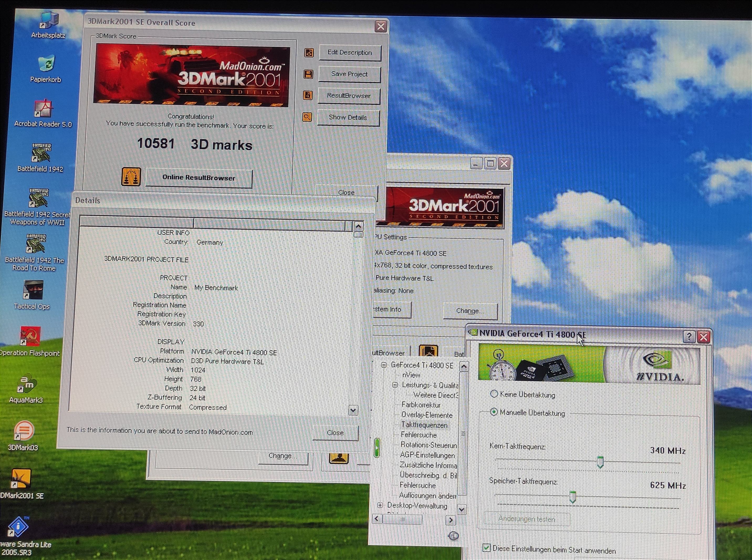Open the Online ResultBrowser button

pos(199,178)
